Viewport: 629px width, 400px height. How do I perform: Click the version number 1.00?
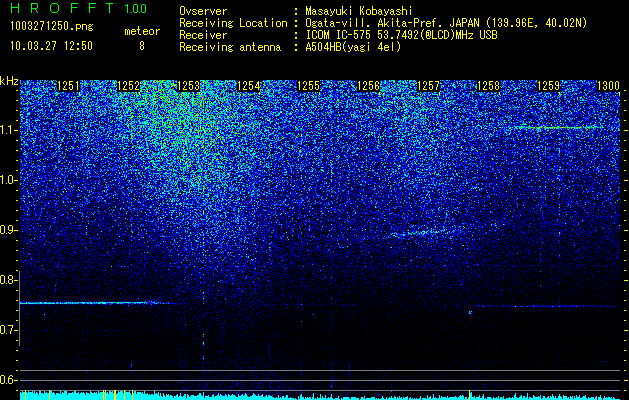click(x=136, y=8)
